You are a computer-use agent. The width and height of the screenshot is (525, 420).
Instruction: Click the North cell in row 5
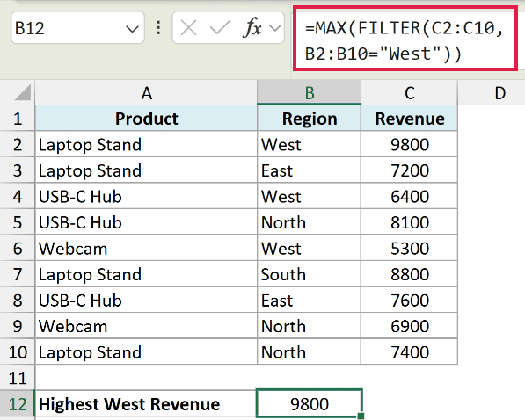(309, 222)
